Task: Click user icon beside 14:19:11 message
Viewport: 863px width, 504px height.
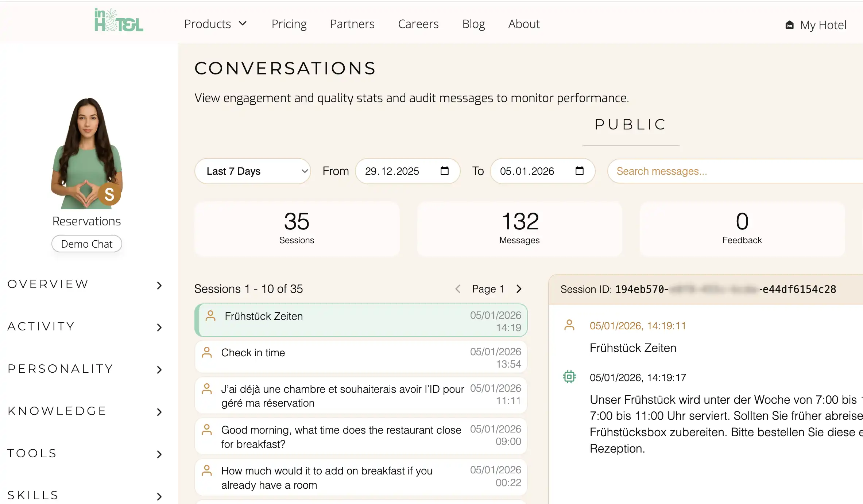Action: point(569,325)
